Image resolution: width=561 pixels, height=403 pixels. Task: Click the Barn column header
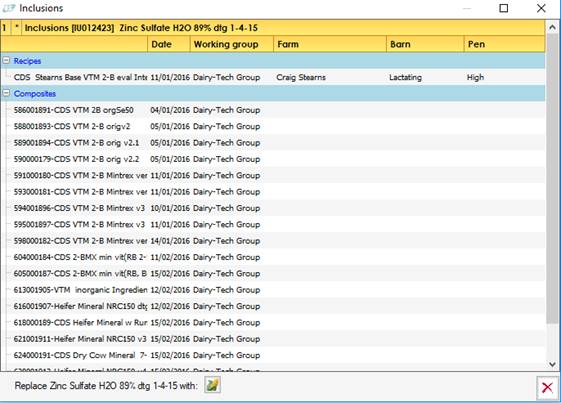tap(425, 44)
